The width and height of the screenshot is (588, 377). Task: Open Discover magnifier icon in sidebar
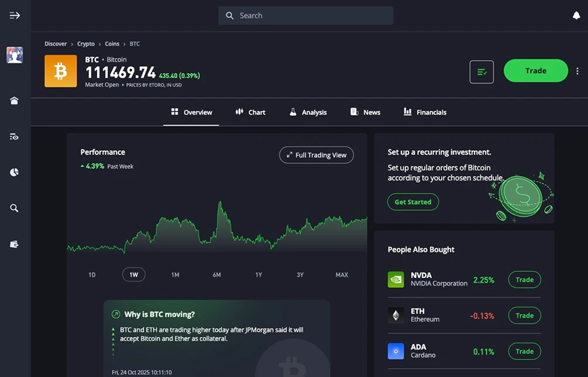14,208
